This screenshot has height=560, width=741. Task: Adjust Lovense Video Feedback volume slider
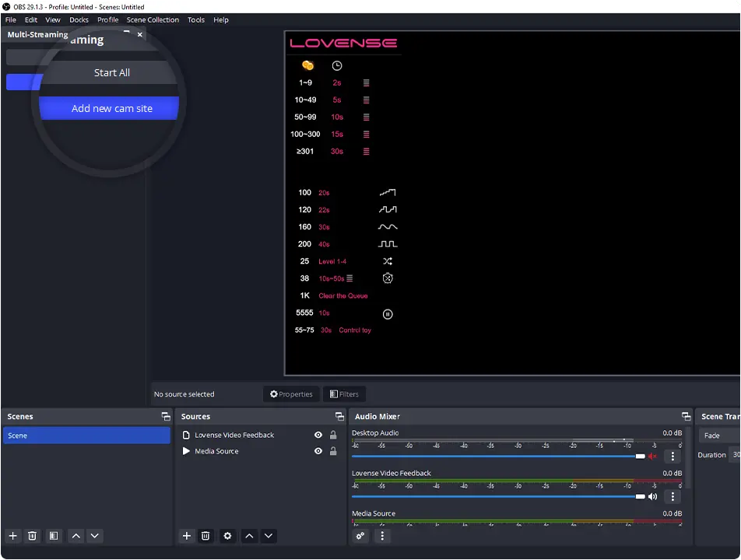tap(498, 497)
